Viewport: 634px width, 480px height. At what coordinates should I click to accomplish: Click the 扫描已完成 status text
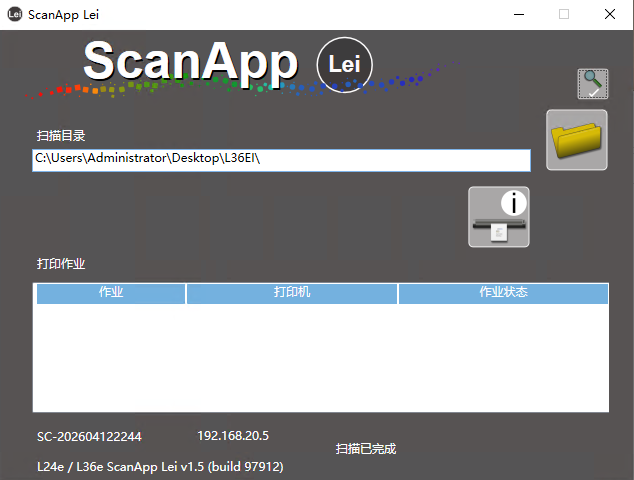point(366,448)
